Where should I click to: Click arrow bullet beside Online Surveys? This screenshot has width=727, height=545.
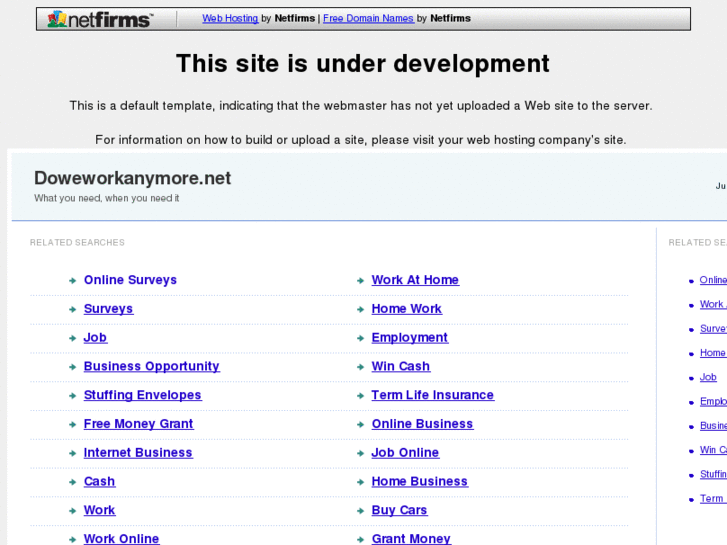click(x=72, y=281)
